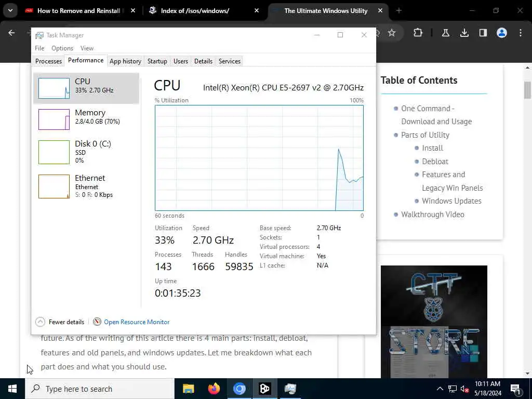Screen dimensions: 532x399
Task: Click Open Resource Monitor link
Action: tap(137, 322)
